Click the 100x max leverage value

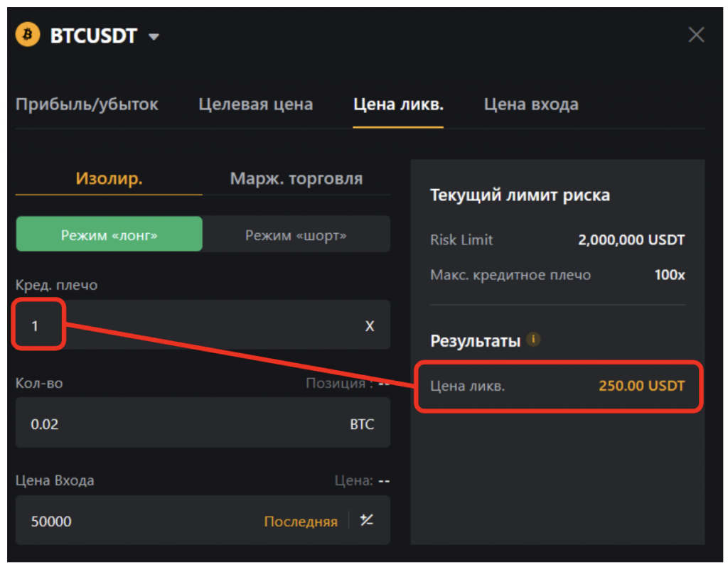point(670,275)
